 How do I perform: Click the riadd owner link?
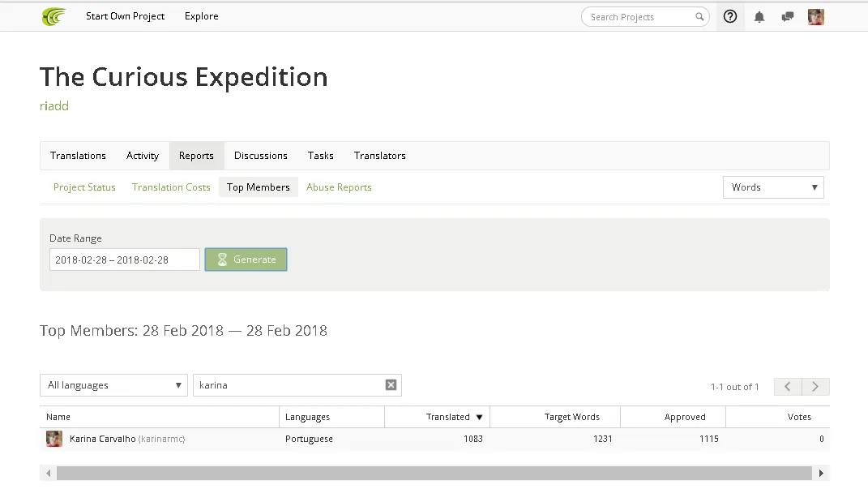pos(54,105)
